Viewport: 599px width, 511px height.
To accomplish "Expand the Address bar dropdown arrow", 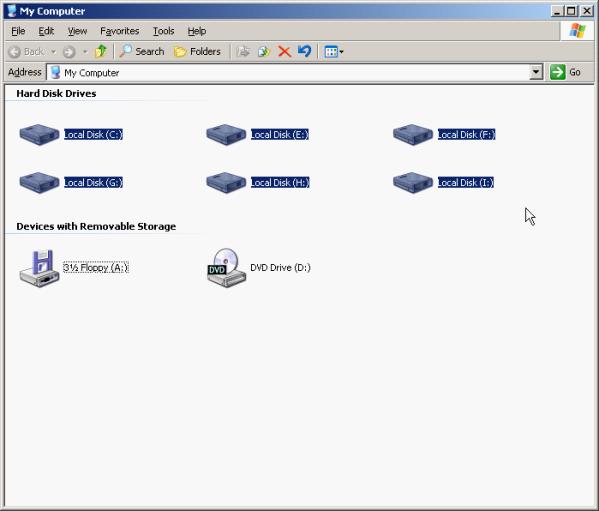I will 536,72.
